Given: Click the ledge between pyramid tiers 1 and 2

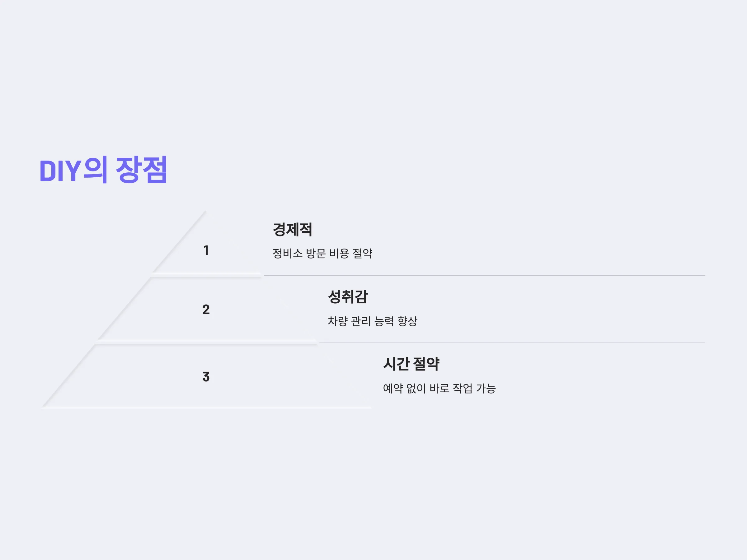Looking at the screenshot, I should point(206,275).
